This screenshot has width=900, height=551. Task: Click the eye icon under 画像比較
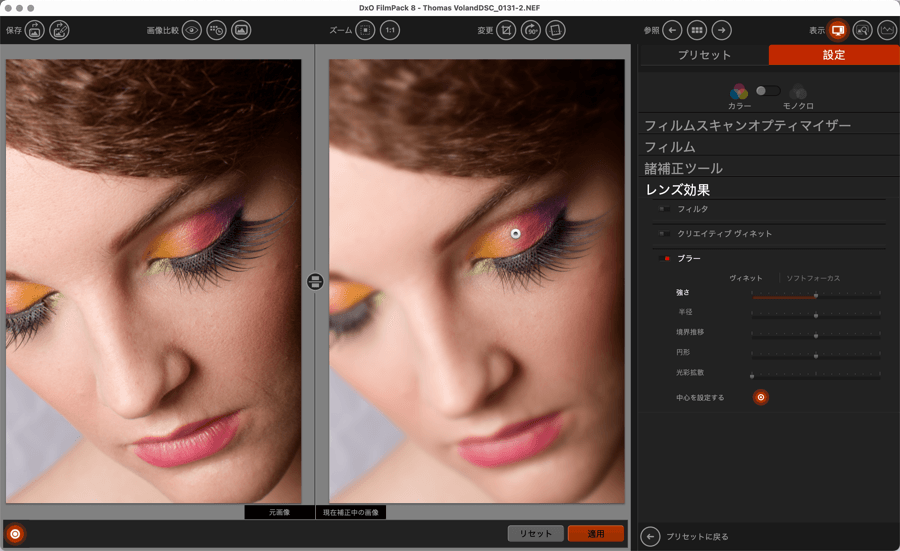[x=192, y=30]
